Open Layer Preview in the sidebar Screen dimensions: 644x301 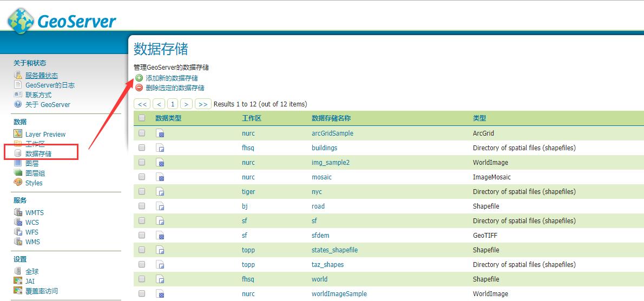click(45, 134)
